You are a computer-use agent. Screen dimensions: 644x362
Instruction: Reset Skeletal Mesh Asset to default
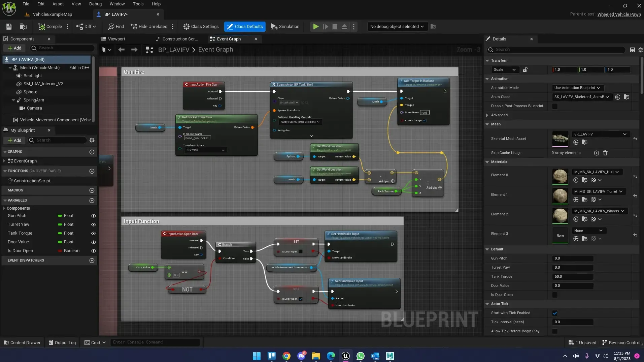click(635, 139)
